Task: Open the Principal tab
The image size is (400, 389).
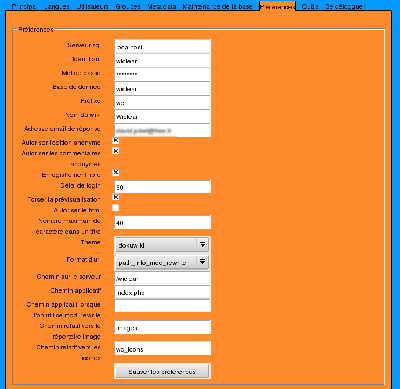Action: coord(23,6)
